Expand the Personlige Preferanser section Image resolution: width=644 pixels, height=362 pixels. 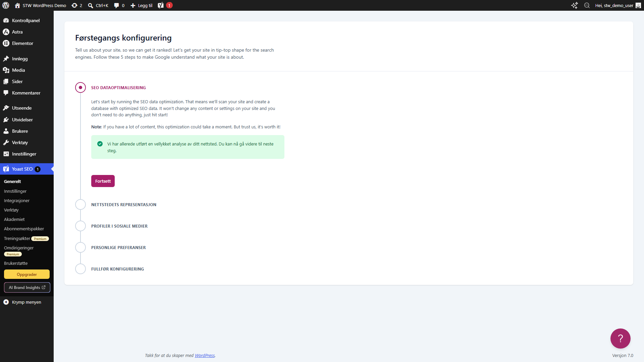point(118,247)
